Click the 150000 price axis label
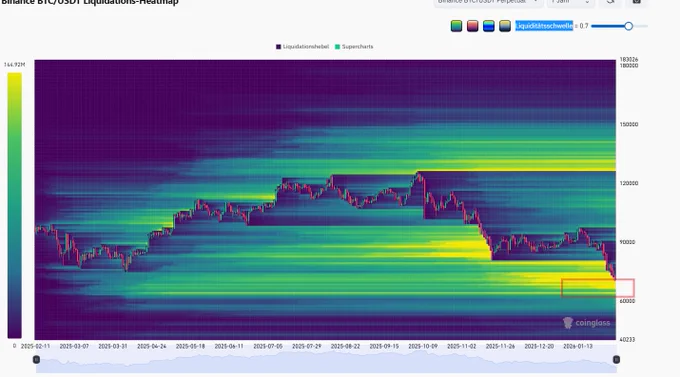Viewport: 680px width, 377px height. (629, 125)
